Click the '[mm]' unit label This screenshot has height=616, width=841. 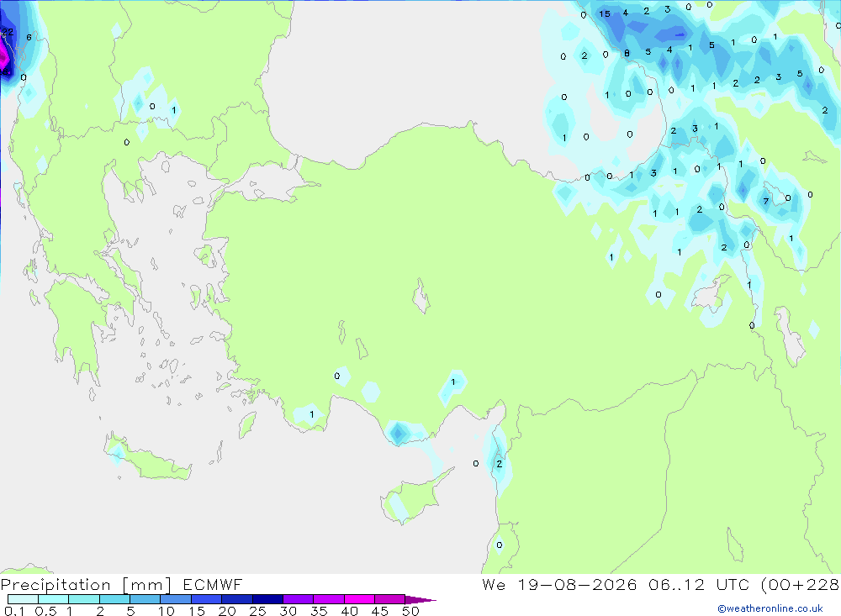click(147, 585)
